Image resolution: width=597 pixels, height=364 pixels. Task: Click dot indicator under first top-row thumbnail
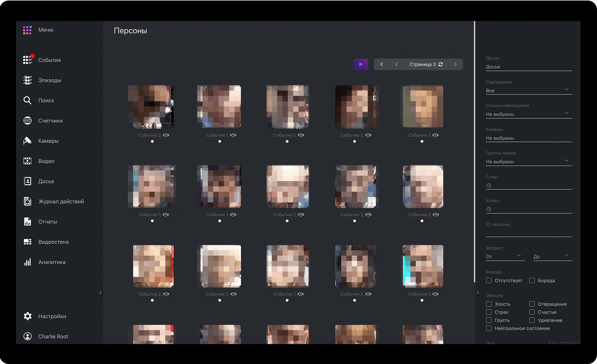(x=152, y=141)
